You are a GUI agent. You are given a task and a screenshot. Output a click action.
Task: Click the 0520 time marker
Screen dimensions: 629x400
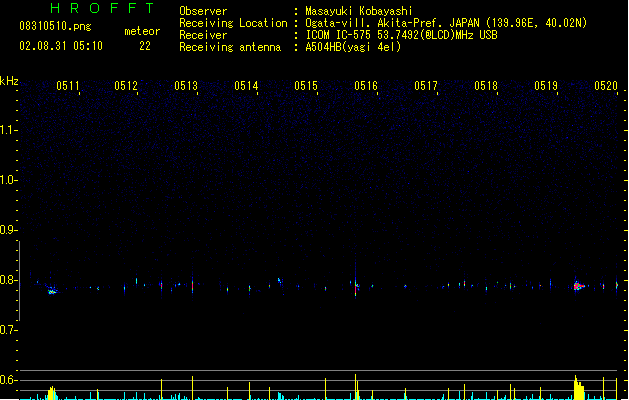click(606, 86)
